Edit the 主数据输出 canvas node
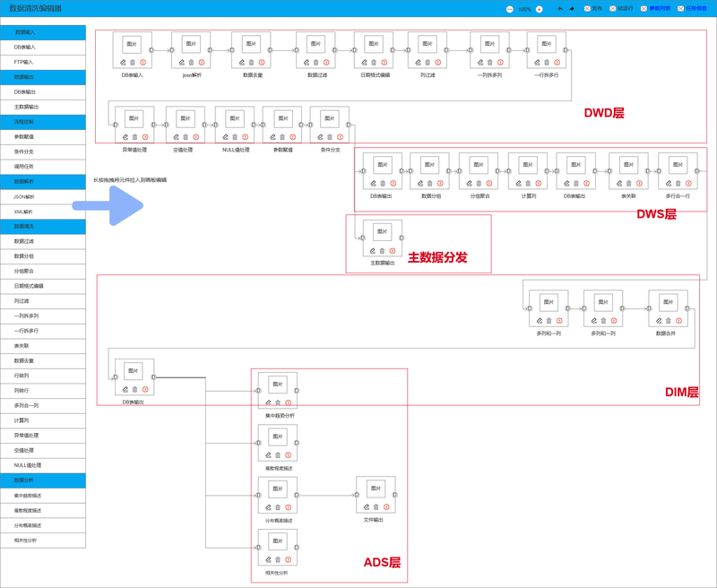717x588 pixels. (373, 251)
